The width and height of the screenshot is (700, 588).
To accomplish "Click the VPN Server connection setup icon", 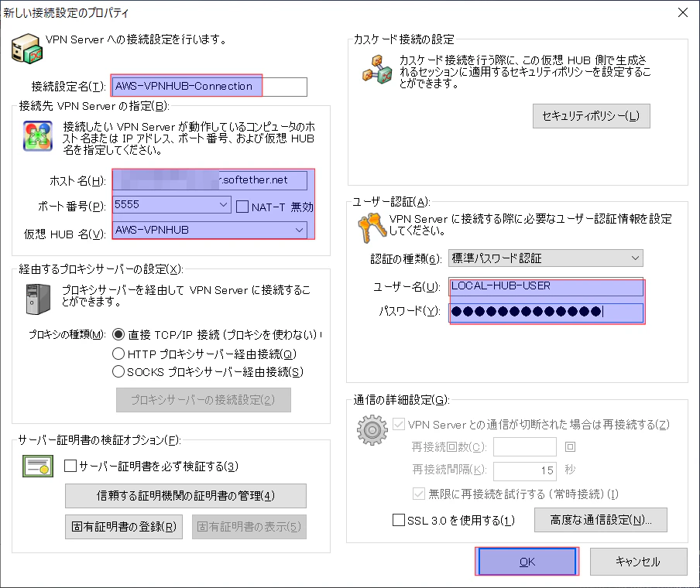I will pos(27,48).
